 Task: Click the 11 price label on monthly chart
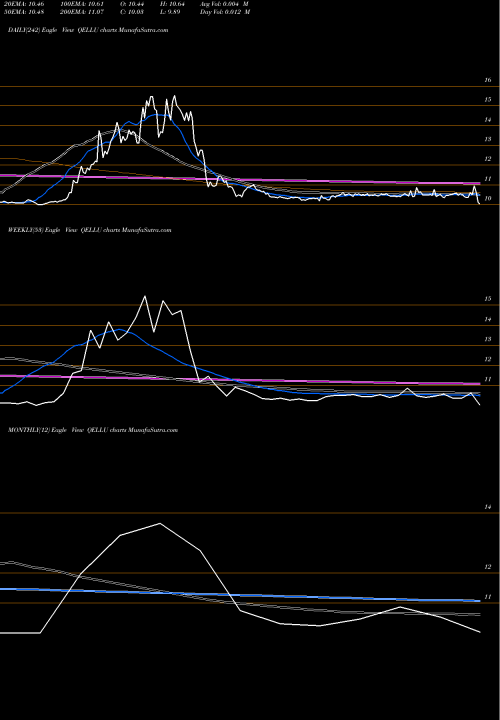click(488, 597)
